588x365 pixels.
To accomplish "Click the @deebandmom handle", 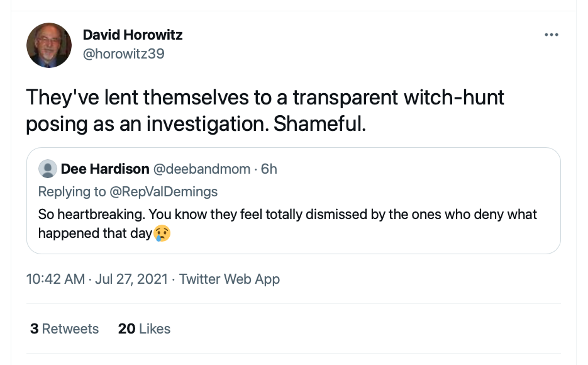I will point(201,169).
